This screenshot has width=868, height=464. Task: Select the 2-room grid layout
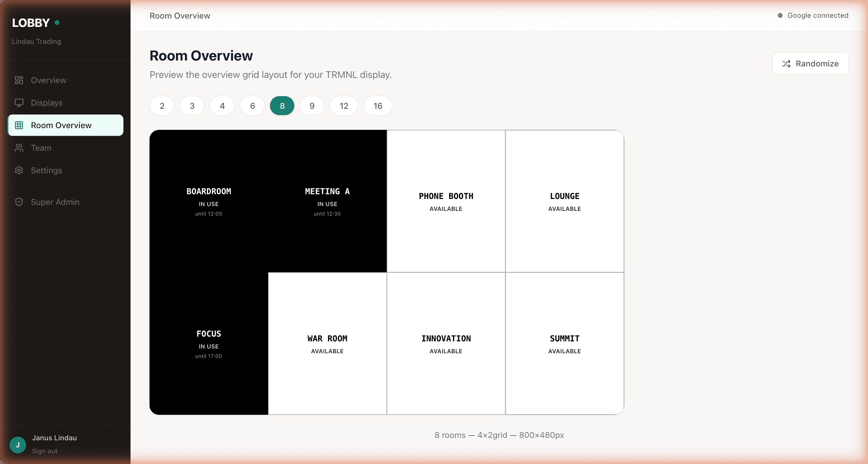coord(162,106)
